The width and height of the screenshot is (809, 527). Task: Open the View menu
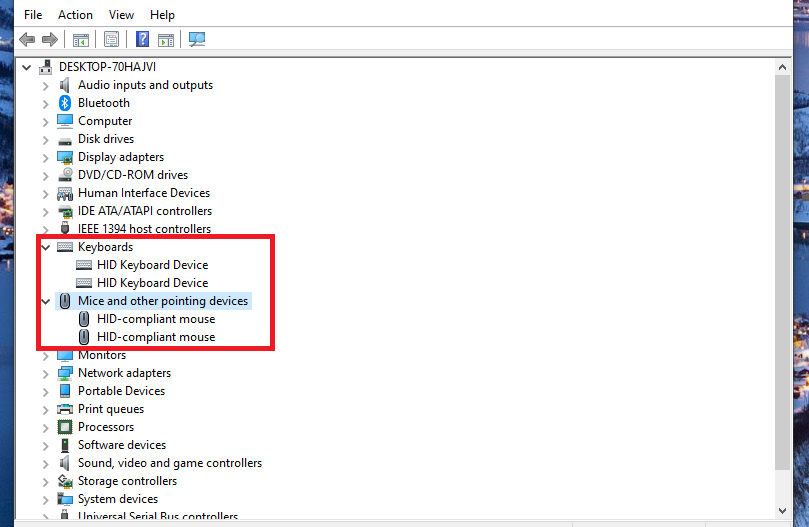pos(121,15)
